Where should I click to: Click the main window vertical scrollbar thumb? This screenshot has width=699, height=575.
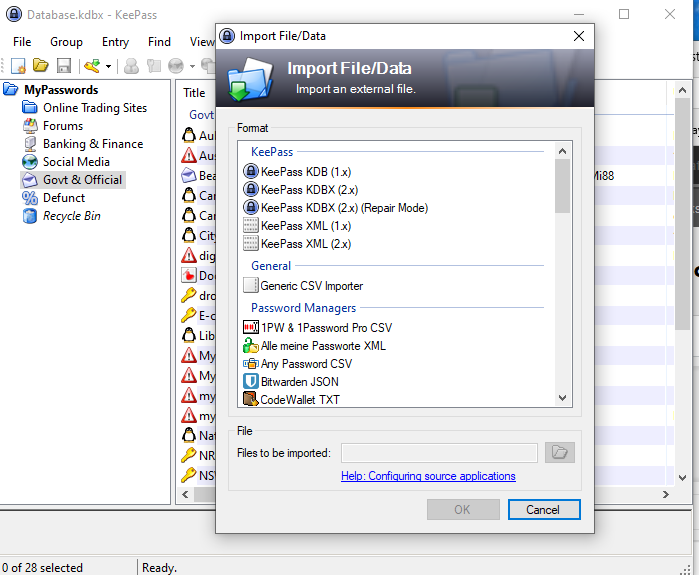682,214
